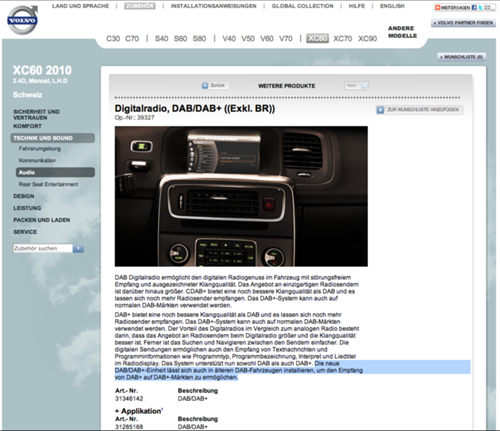This screenshot has height=431, width=500.
Task: Click the Weitere Produkte heading
Action: (286, 86)
